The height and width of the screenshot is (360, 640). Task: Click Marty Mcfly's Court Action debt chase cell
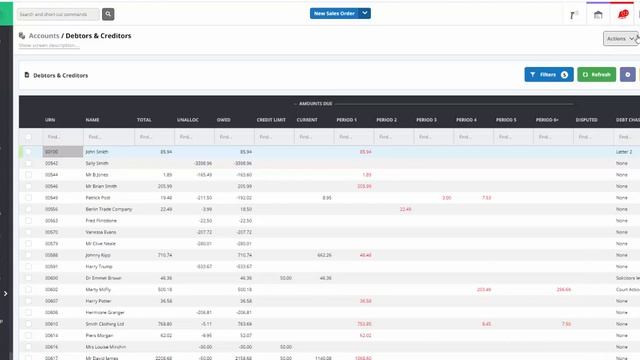pos(628,289)
